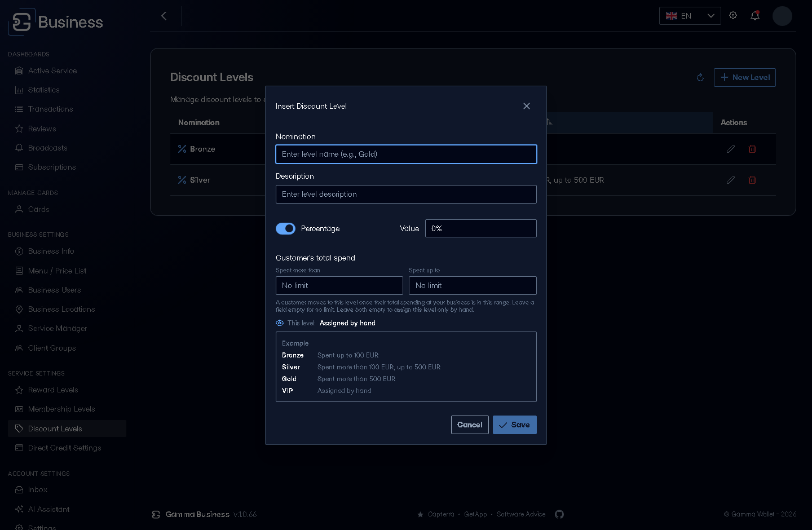
Task: Open the EN language dropdown
Action: (690, 16)
